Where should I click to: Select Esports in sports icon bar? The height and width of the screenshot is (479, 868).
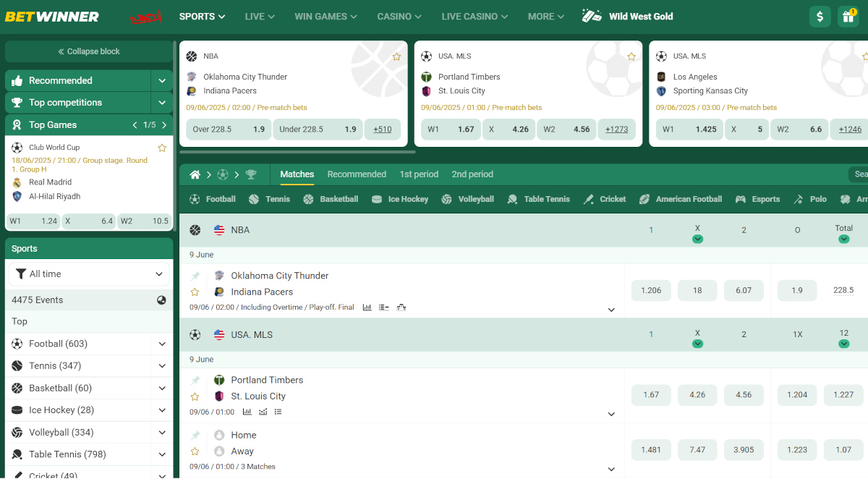(x=757, y=199)
